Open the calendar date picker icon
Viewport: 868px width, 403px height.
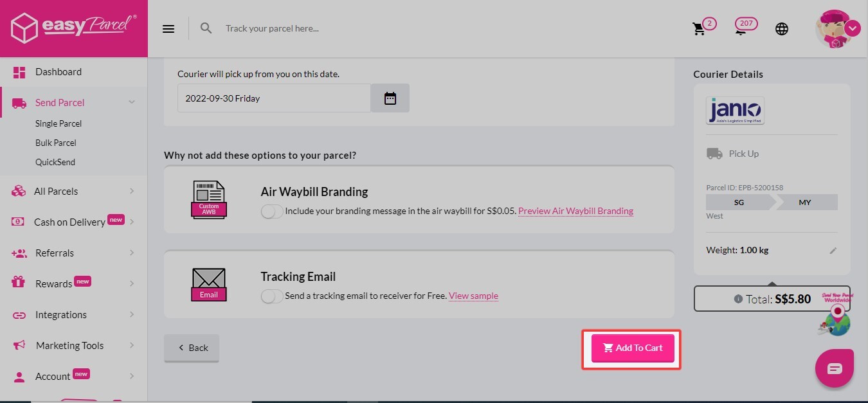[390, 98]
